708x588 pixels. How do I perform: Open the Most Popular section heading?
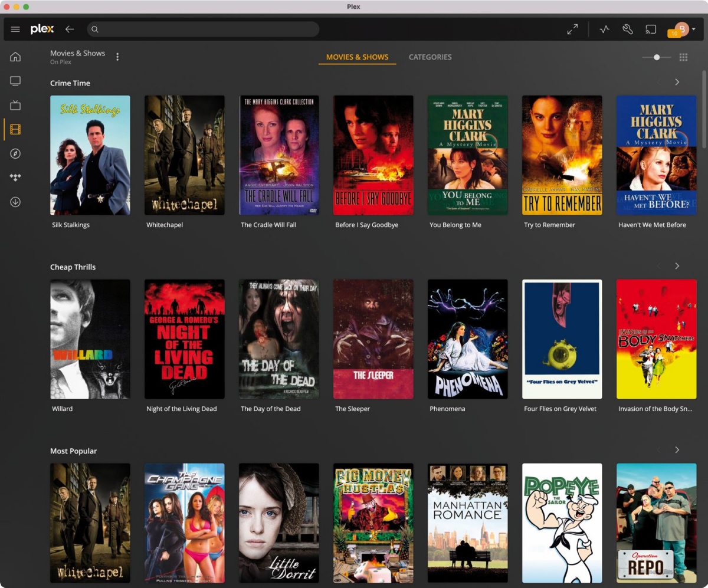[x=73, y=451]
